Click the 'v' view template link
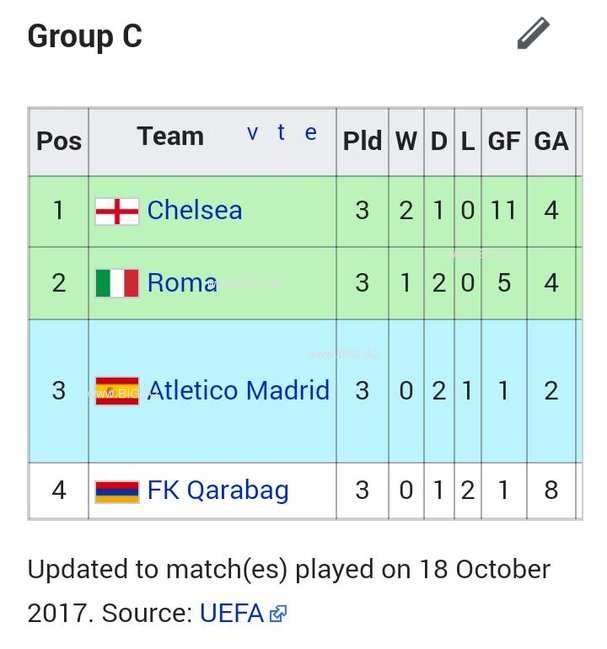The height and width of the screenshot is (649, 607). coord(252,133)
